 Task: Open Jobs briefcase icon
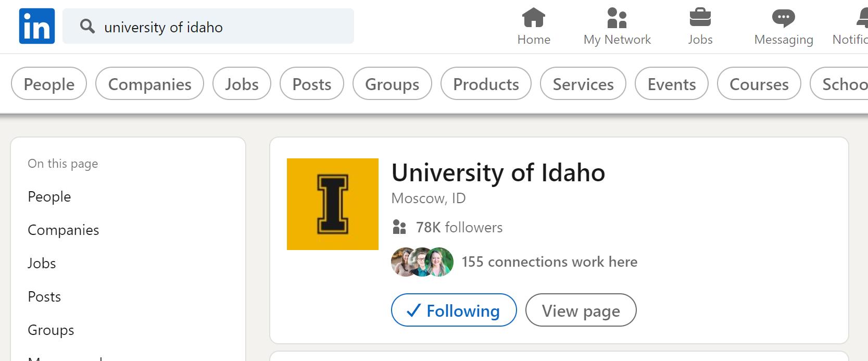pyautogui.click(x=700, y=18)
